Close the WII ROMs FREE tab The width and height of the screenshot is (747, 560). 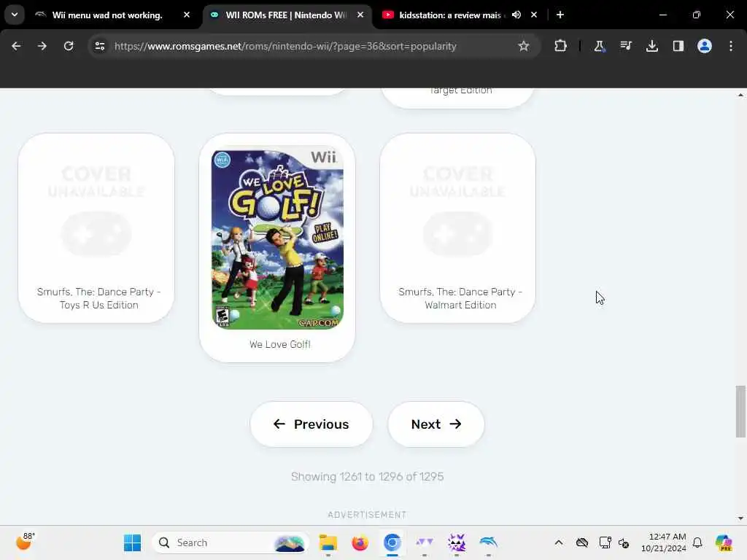click(x=360, y=15)
